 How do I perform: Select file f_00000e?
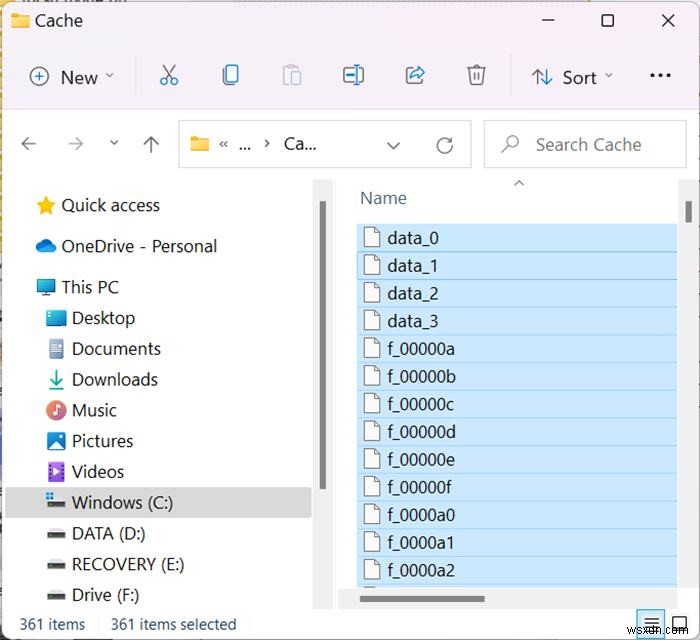click(x=517, y=459)
